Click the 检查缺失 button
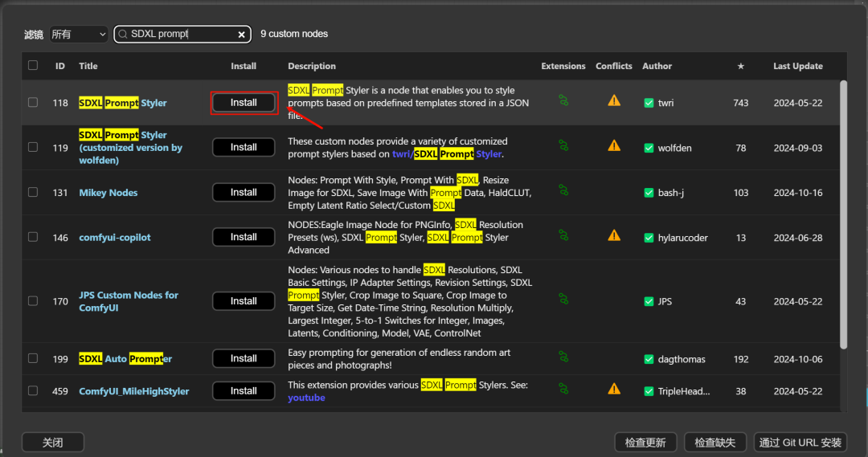 715,442
